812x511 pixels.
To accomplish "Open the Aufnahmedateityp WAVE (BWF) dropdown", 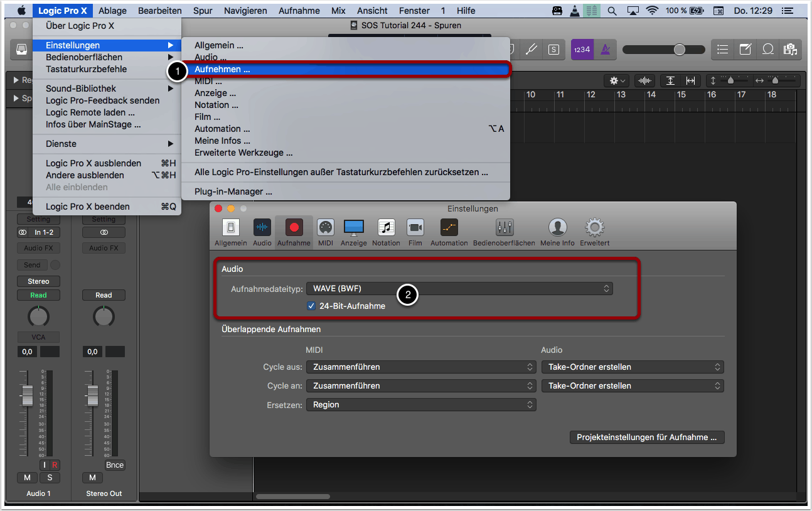I will click(459, 289).
